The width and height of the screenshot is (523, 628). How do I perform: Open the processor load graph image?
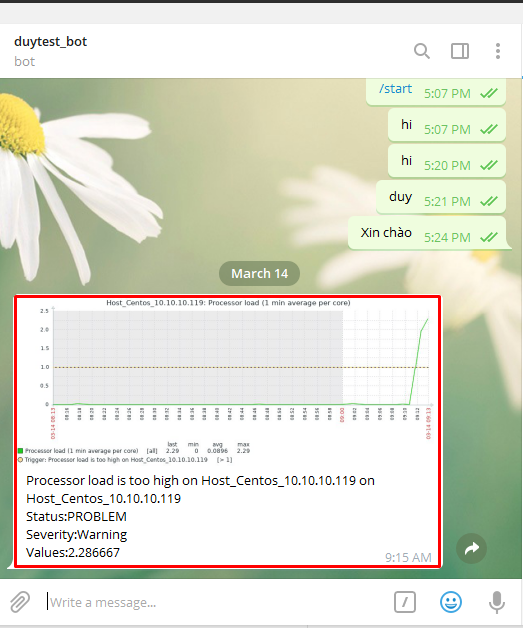click(x=227, y=382)
